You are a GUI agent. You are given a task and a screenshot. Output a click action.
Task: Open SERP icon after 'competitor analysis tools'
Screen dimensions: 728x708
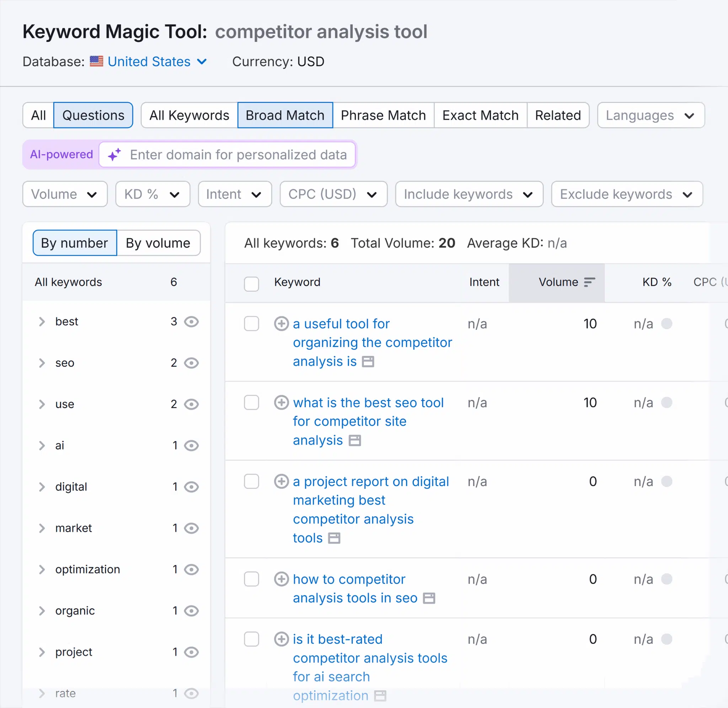click(x=334, y=538)
